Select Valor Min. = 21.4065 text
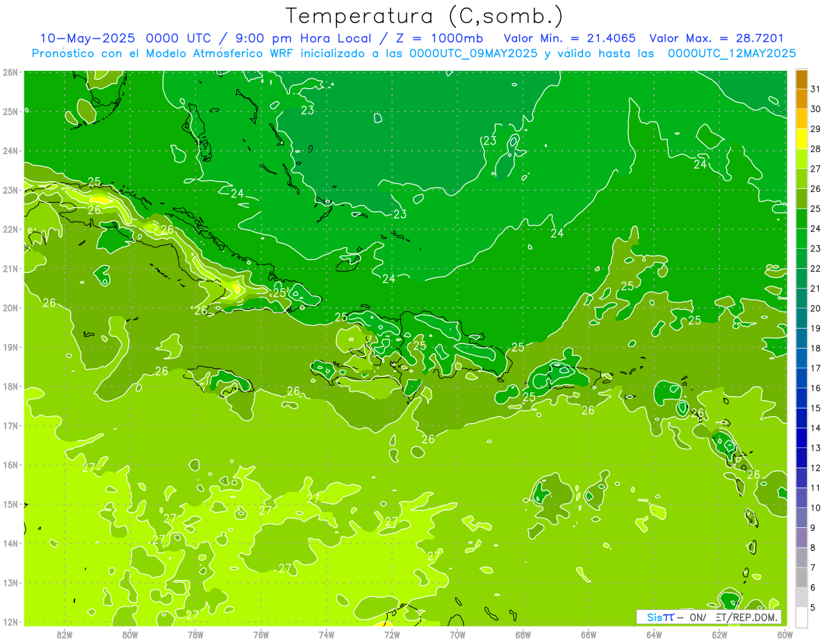The height and width of the screenshot is (644, 834). point(569,38)
